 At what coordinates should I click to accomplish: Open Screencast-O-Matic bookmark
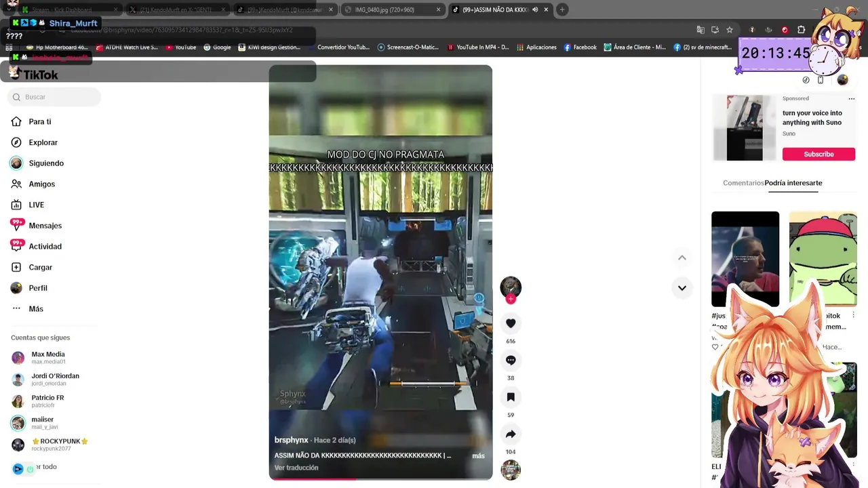click(x=408, y=47)
